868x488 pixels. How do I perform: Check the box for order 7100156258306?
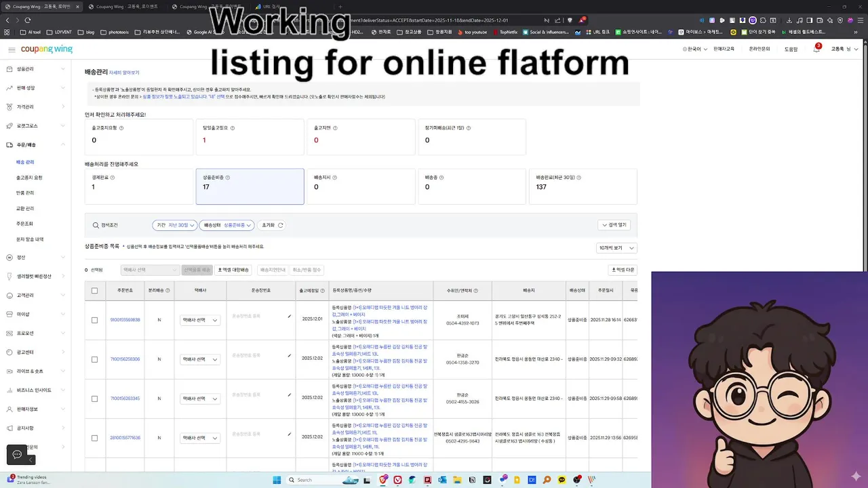click(x=94, y=359)
